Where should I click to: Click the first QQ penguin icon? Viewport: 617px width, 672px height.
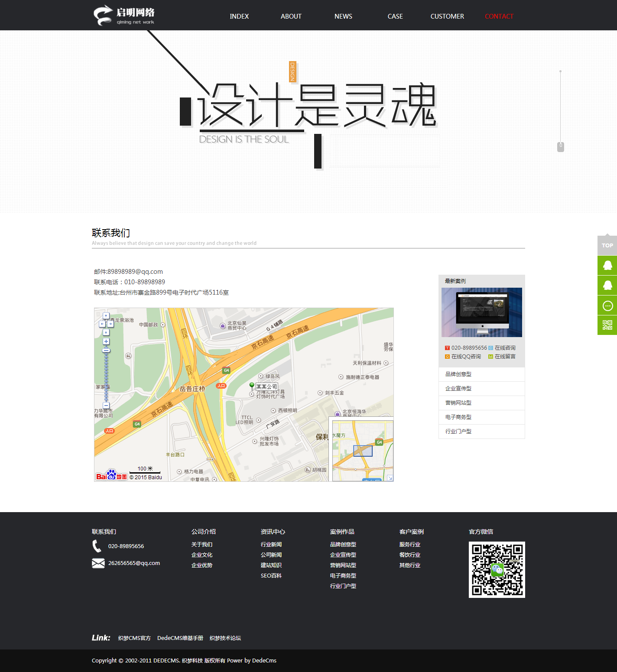[607, 265]
